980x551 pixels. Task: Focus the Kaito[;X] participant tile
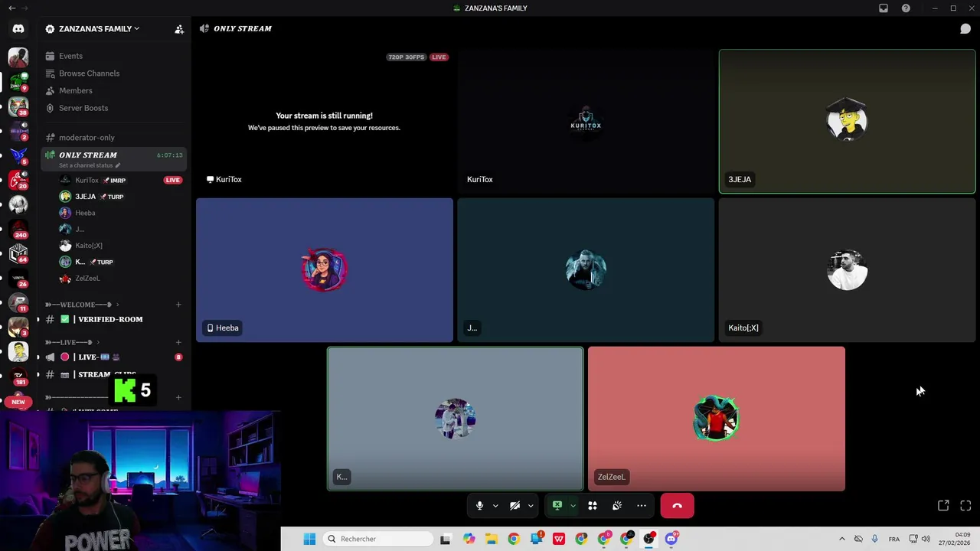[847, 270]
